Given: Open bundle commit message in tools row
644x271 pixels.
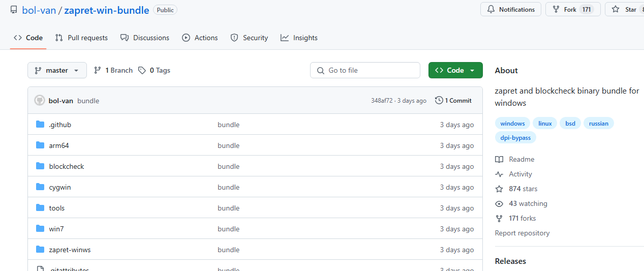Looking at the screenshot, I should pos(228,208).
